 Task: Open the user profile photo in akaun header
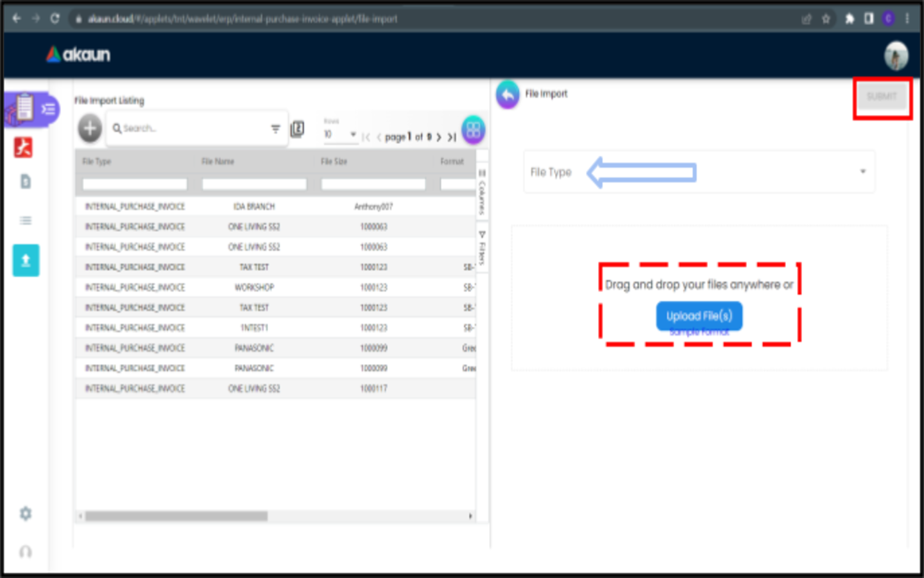896,55
